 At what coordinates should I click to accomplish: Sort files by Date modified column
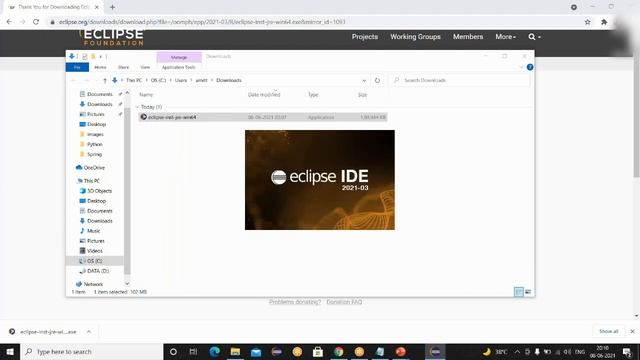pos(264,95)
